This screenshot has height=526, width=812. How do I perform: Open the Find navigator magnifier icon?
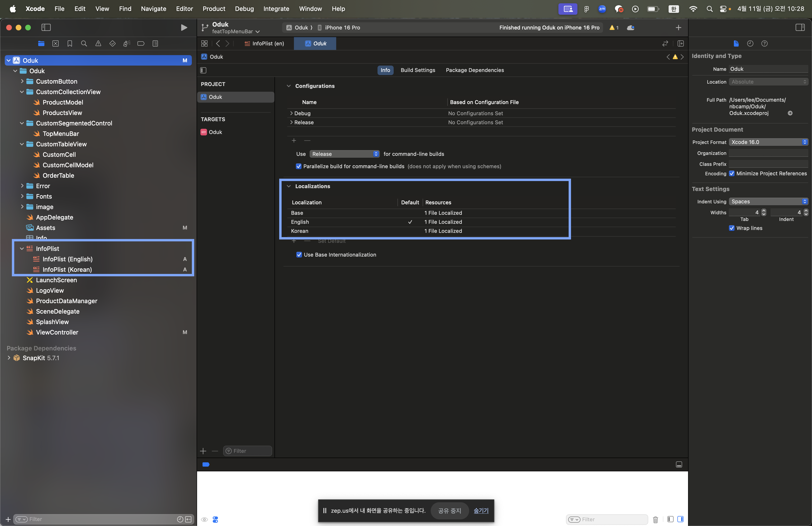[84, 44]
